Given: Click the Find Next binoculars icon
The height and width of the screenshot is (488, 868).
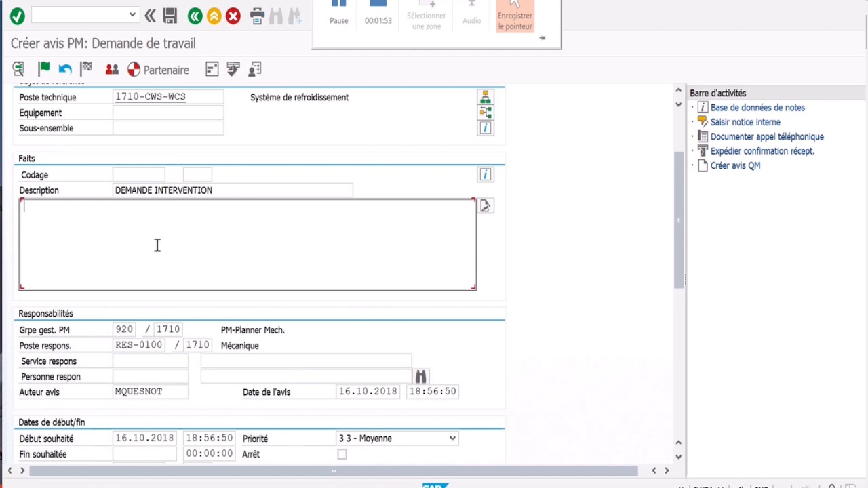Looking at the screenshot, I should click(294, 15).
